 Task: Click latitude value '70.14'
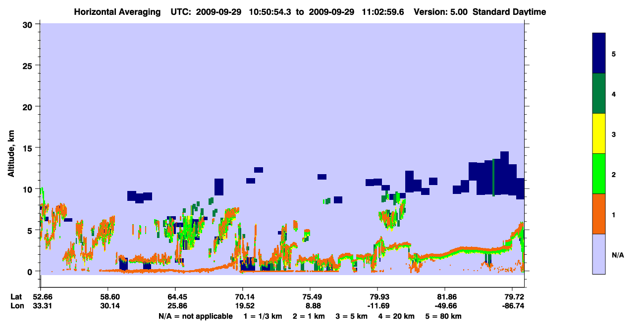point(243,297)
